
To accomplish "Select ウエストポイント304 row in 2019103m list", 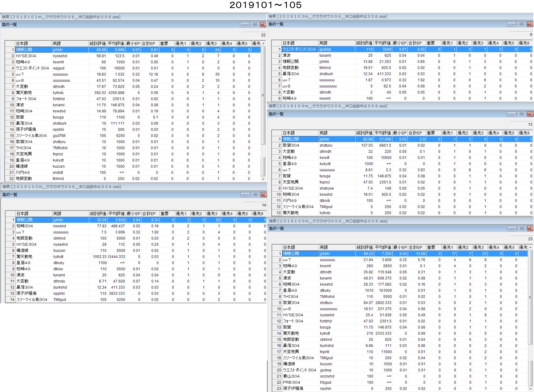I will pyautogui.click(x=299, y=49).
